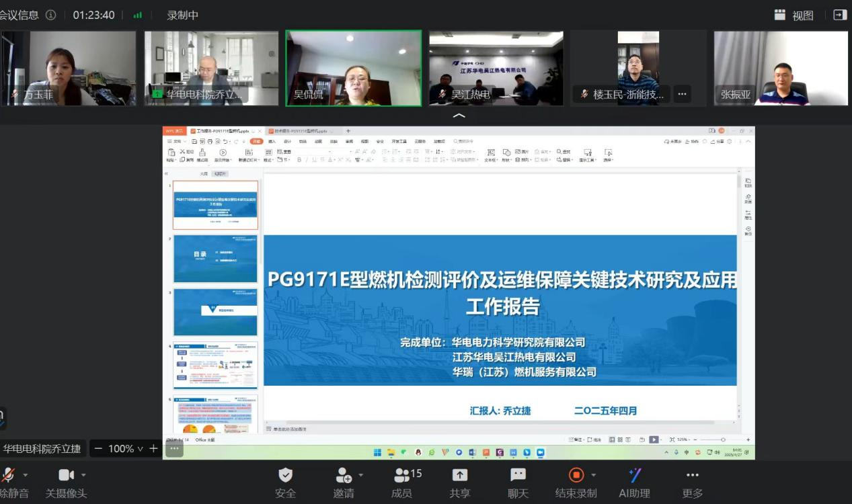Open more options on 楼玉民 video tile
Viewport: 852px width, 504px height.
click(x=682, y=94)
